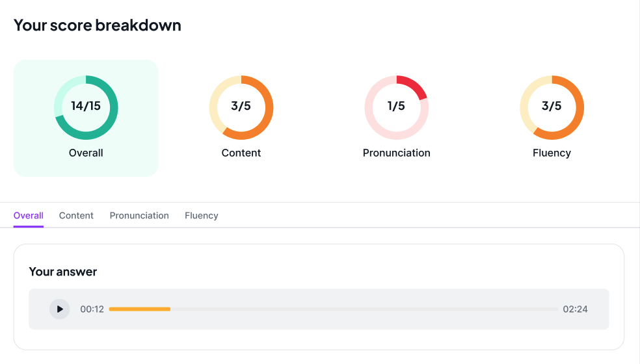Select the Overall label under the green chart
Viewport: 640px width, 364px height.
tap(86, 153)
